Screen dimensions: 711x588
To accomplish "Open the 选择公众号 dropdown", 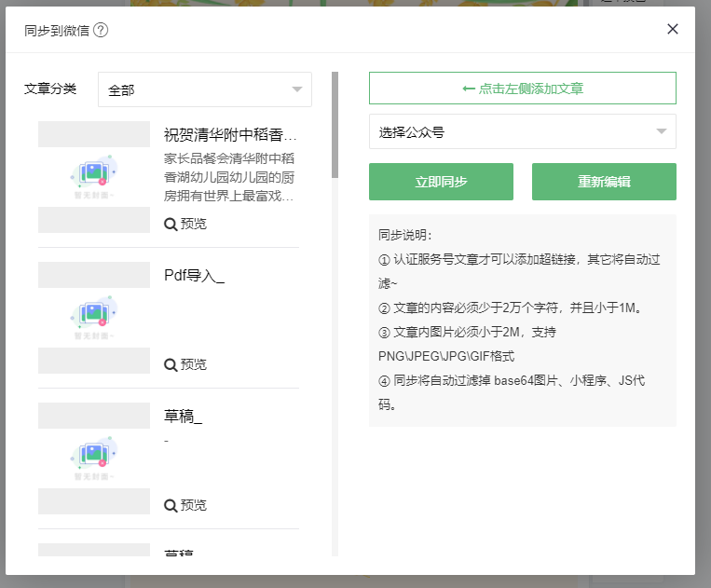I will click(523, 131).
